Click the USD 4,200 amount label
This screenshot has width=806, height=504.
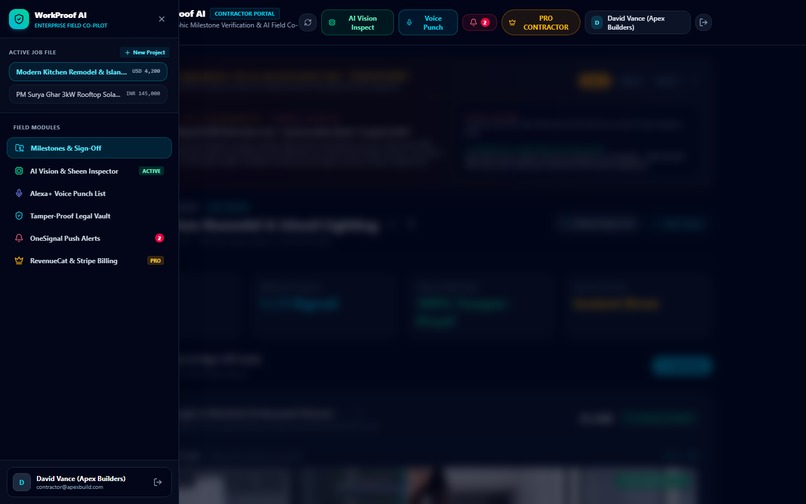tap(146, 71)
